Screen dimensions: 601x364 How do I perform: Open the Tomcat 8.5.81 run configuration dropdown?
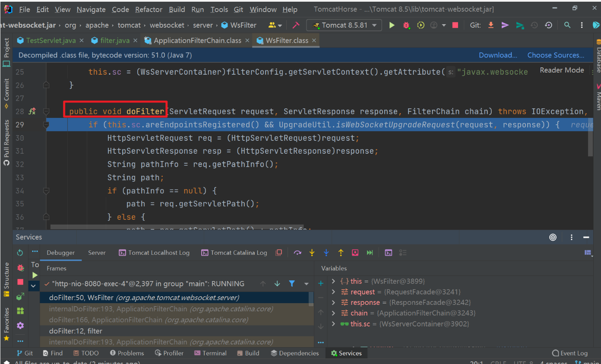click(x=344, y=25)
